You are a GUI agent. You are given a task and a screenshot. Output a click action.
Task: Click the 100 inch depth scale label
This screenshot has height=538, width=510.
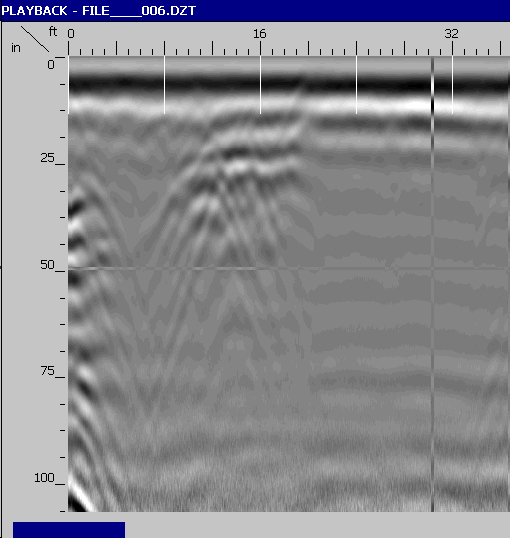coord(44,477)
